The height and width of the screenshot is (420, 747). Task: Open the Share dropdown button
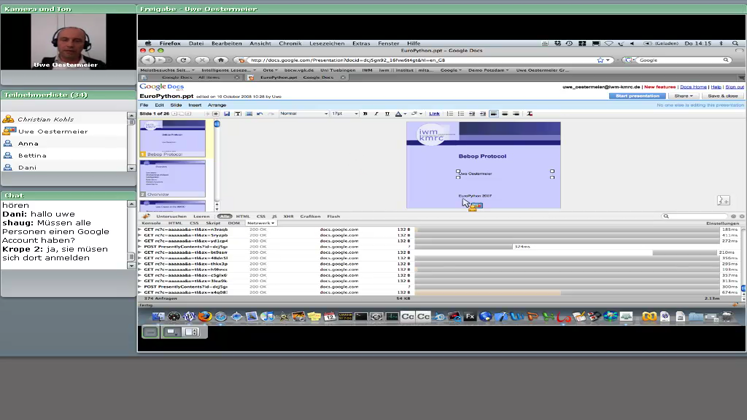684,96
